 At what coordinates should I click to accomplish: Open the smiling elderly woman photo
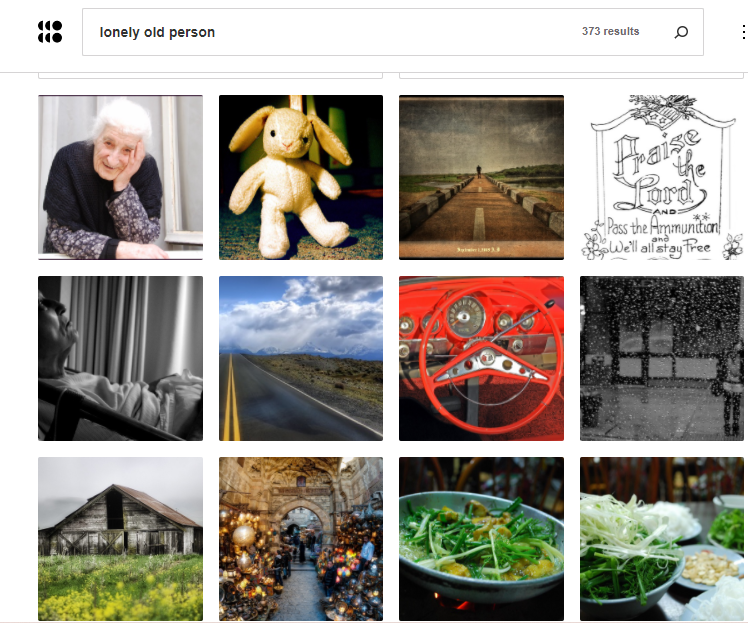(120, 177)
